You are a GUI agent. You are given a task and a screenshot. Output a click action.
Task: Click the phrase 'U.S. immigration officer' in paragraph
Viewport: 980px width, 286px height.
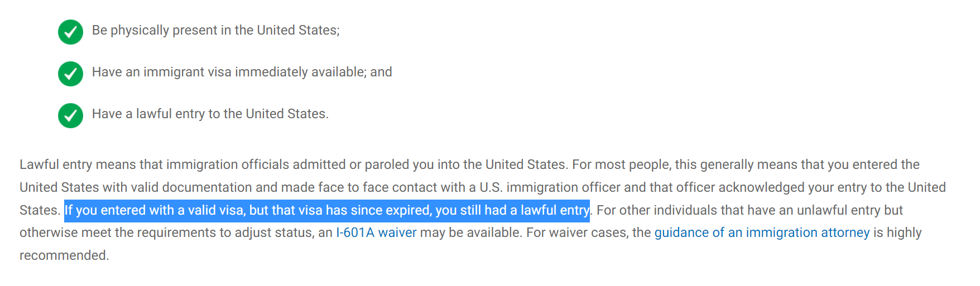[550, 187]
